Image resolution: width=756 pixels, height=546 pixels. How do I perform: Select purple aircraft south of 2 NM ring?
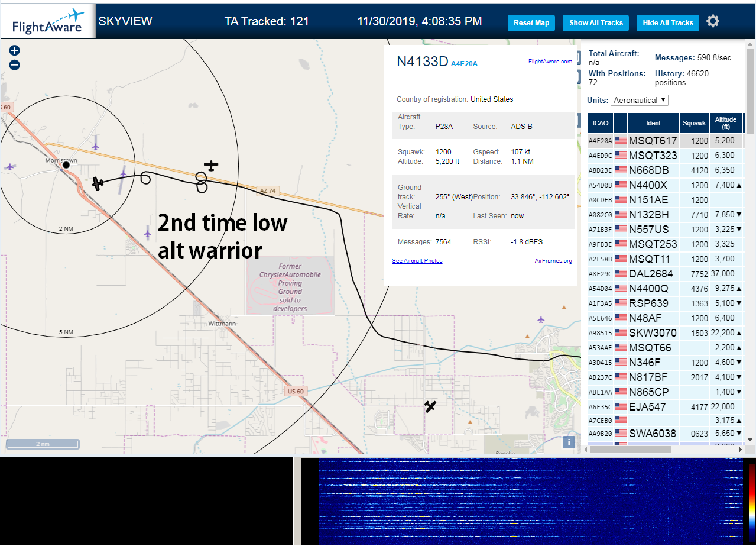pyautogui.click(x=148, y=234)
